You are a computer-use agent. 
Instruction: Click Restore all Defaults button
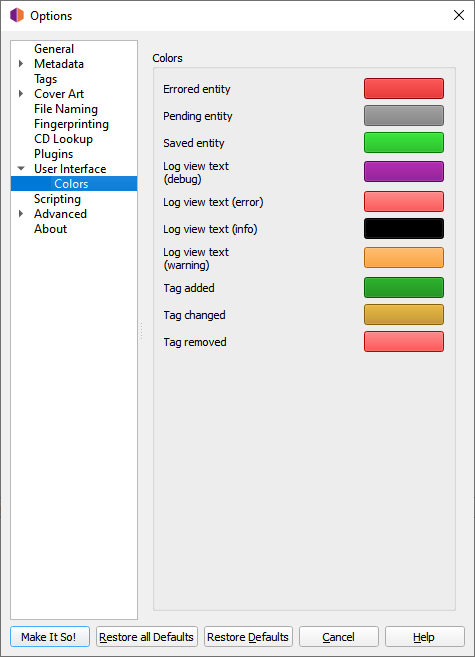click(x=147, y=637)
